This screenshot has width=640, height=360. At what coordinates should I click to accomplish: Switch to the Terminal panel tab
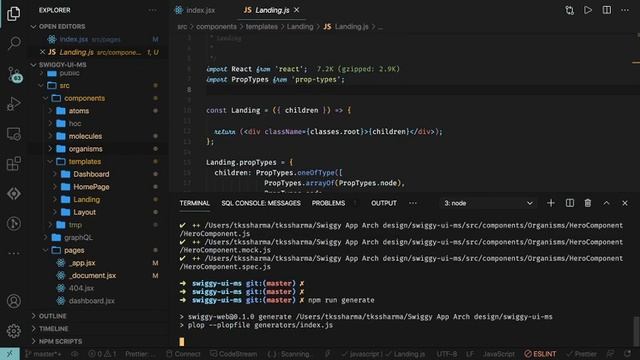click(195, 203)
